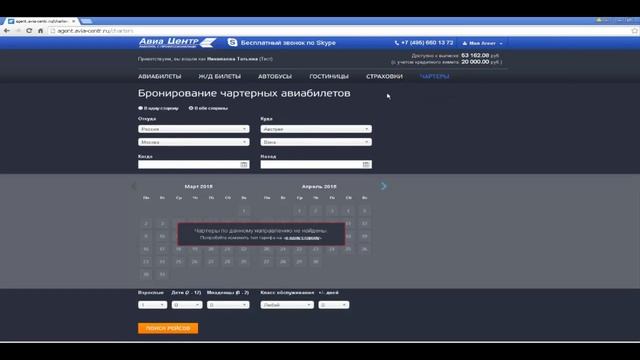This screenshot has width=640, height=360.
Task: Bookmark the page with the star icon
Action: pyautogui.click(x=634, y=31)
